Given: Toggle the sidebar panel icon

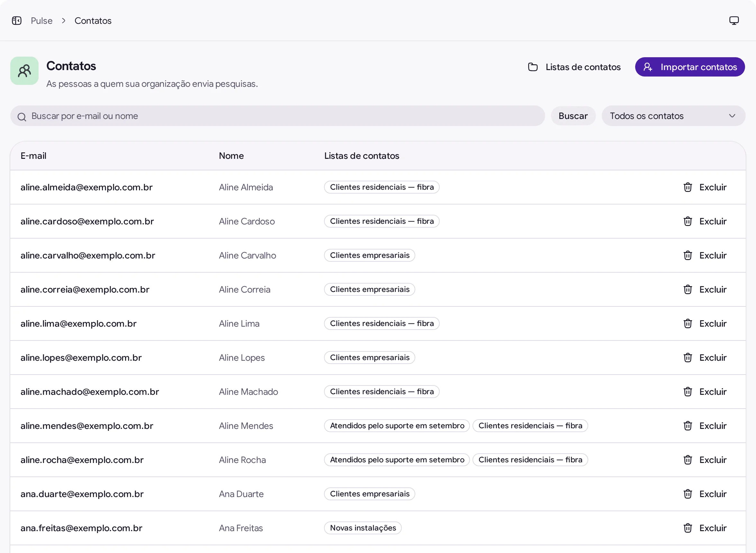Looking at the screenshot, I should pos(17,21).
